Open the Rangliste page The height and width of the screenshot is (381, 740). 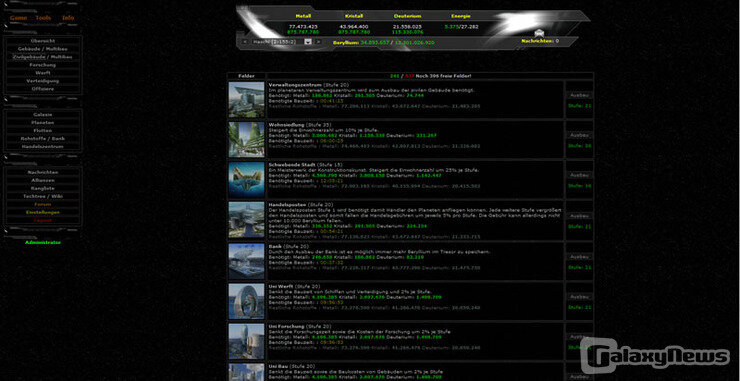[42, 188]
